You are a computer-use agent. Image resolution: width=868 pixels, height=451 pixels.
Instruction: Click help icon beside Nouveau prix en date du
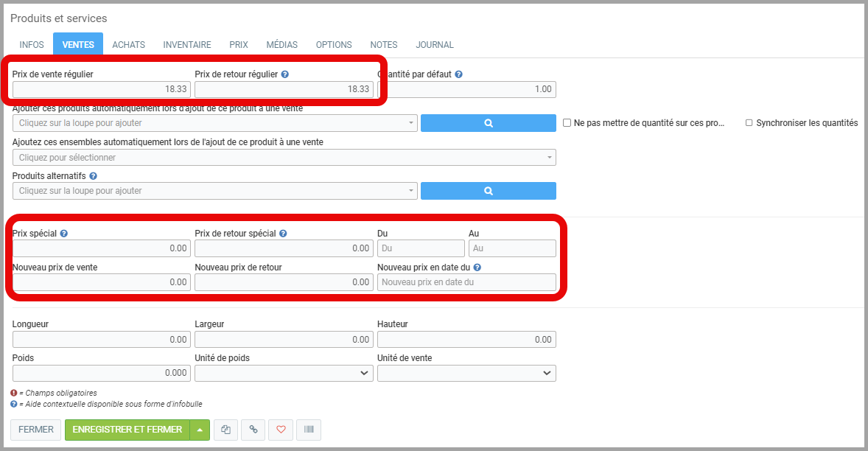(x=477, y=268)
